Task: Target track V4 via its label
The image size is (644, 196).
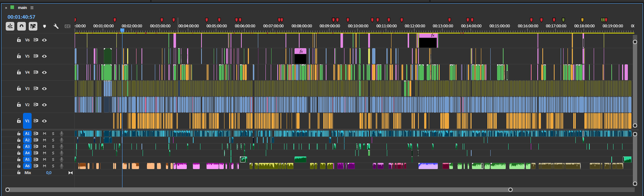Action: (x=27, y=72)
